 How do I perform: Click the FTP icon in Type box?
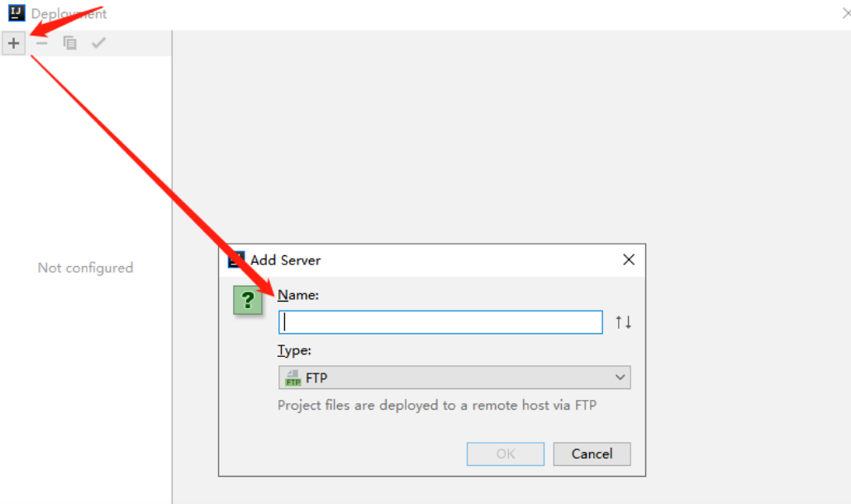pos(292,378)
